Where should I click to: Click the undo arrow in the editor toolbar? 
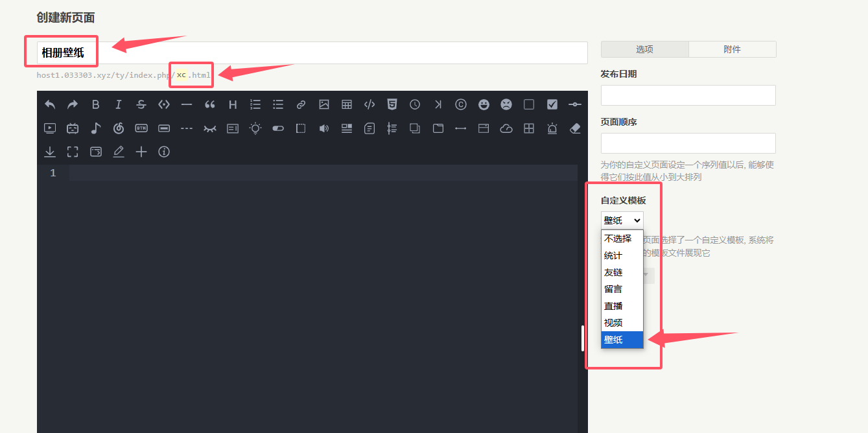click(x=49, y=104)
